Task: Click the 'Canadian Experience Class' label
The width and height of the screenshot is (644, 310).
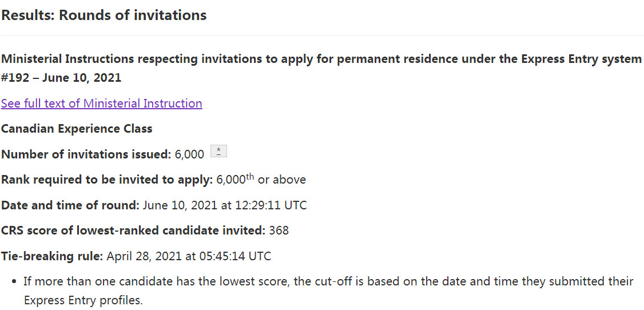Action: (x=77, y=129)
